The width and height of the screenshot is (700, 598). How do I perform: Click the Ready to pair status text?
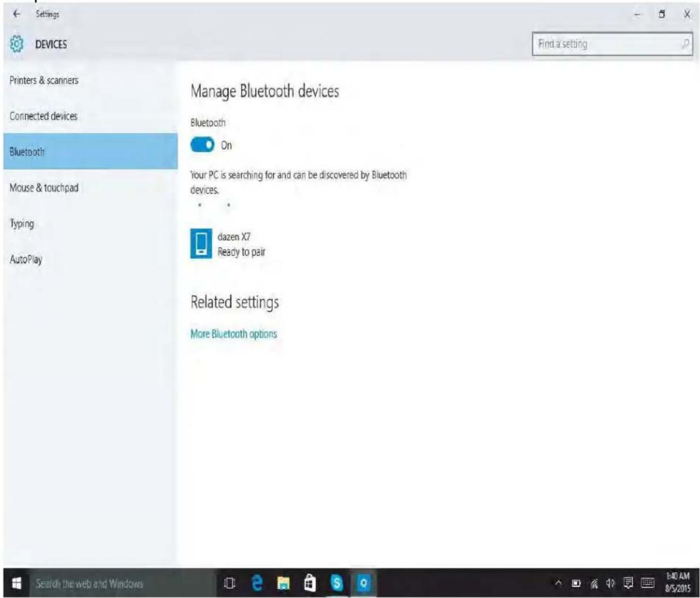[x=242, y=252]
